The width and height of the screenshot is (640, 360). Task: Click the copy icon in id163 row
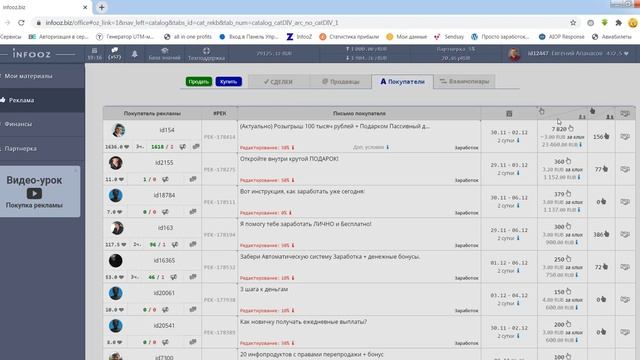pyautogui.click(x=193, y=244)
